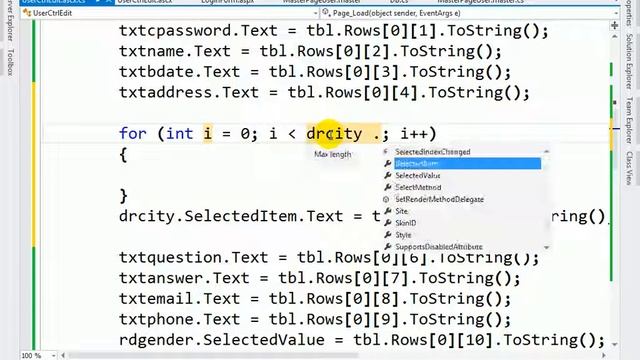Click the txtanswer.Text code line

click(x=320, y=278)
